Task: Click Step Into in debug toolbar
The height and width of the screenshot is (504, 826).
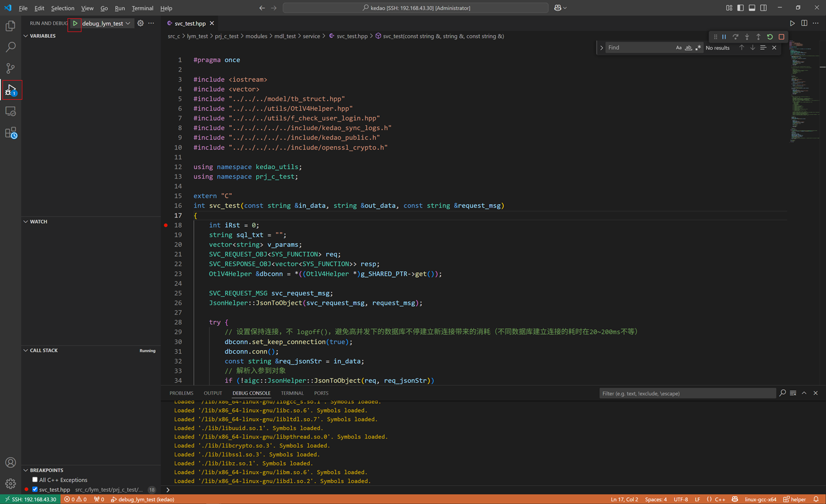Action: point(747,37)
